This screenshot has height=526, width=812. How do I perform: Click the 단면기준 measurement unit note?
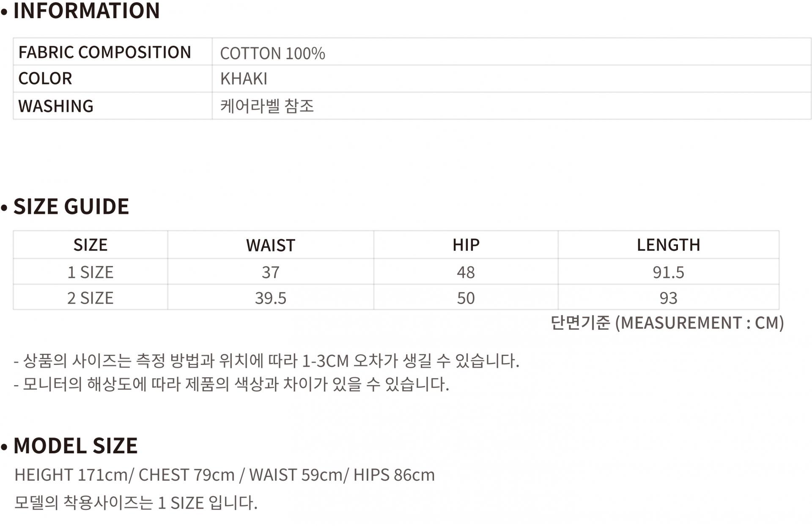click(667, 323)
